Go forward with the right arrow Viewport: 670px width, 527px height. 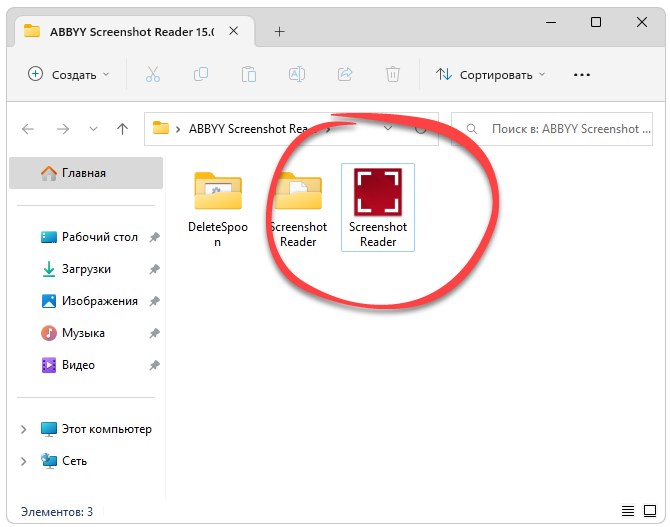(63, 129)
